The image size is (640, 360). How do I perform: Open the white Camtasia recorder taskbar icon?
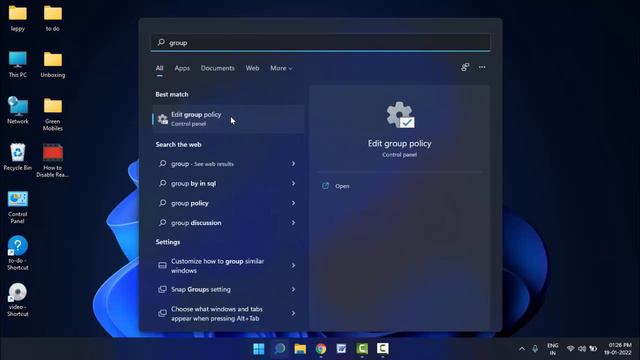tap(382, 349)
